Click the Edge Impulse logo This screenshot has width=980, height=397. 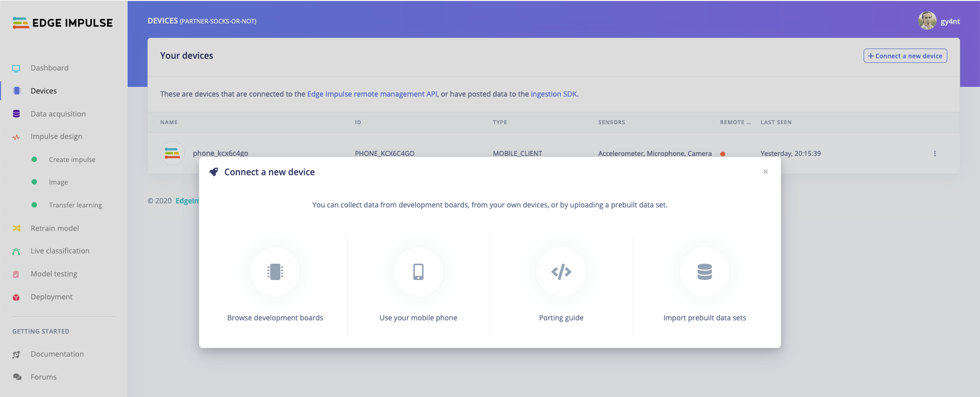tap(63, 23)
